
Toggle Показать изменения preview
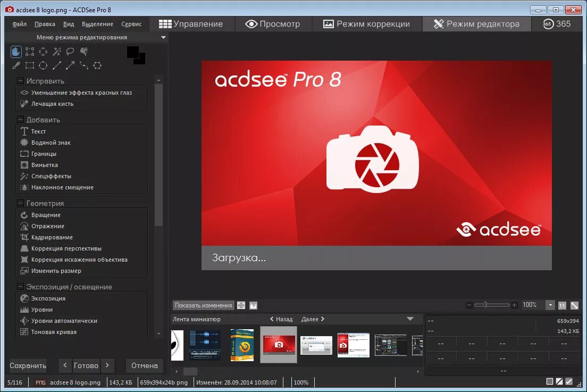tap(203, 305)
